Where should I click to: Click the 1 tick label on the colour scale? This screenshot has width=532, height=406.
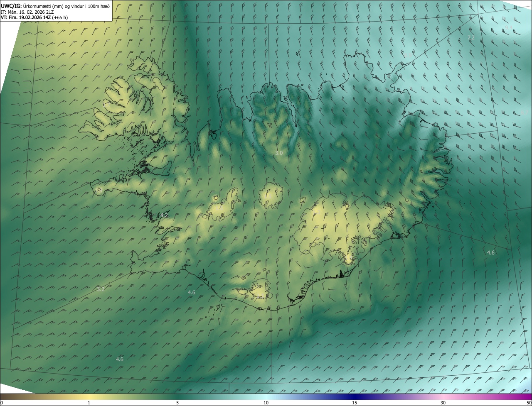(89, 403)
